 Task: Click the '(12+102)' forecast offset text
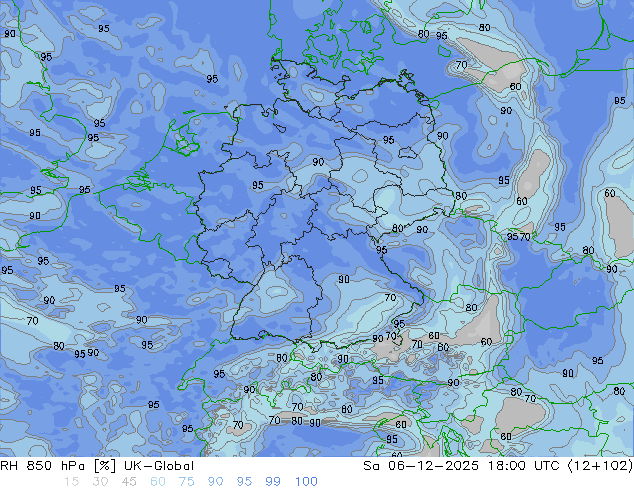600,466
